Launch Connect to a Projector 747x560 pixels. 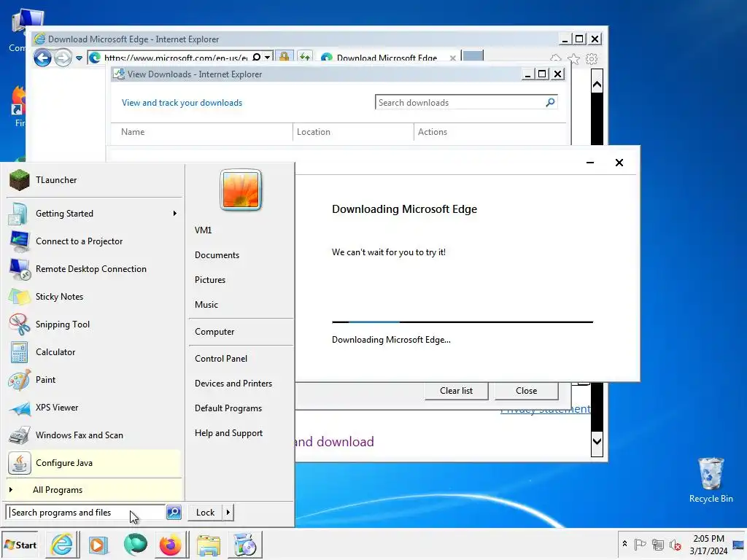[x=94, y=241]
